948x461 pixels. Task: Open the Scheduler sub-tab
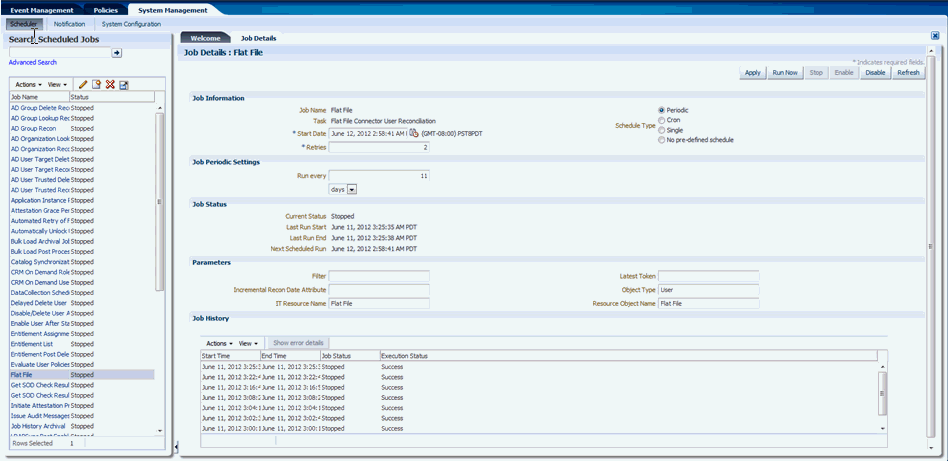(24, 24)
